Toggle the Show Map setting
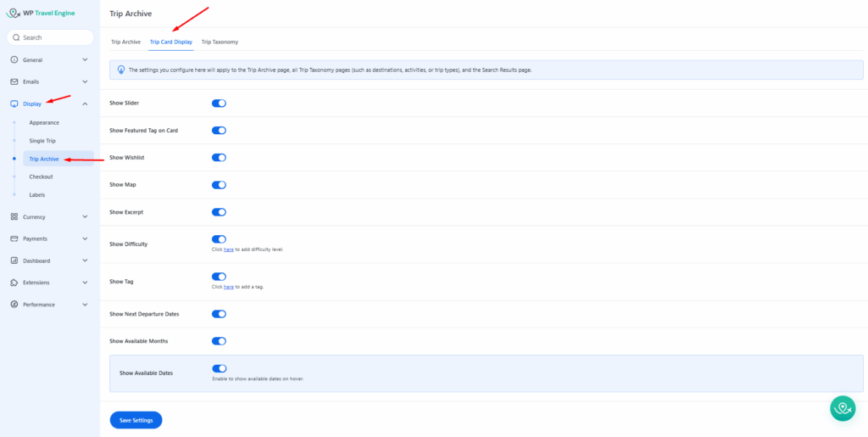The height and width of the screenshot is (437, 868). point(219,185)
